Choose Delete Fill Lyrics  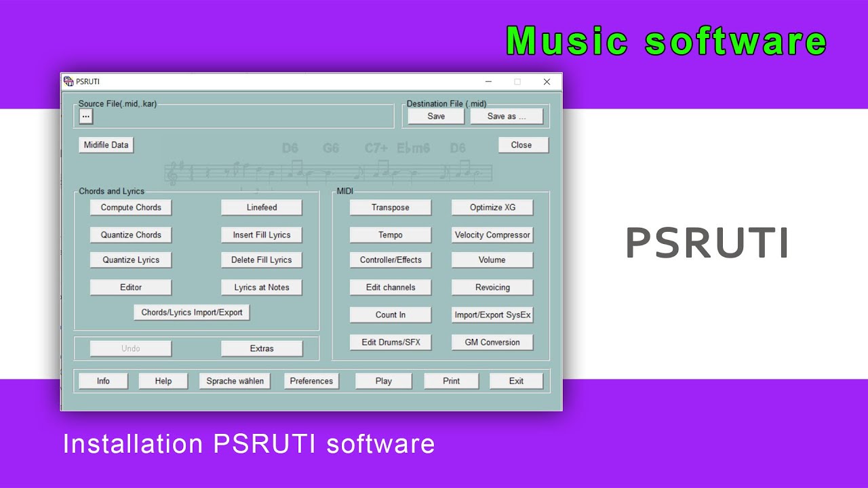point(262,260)
